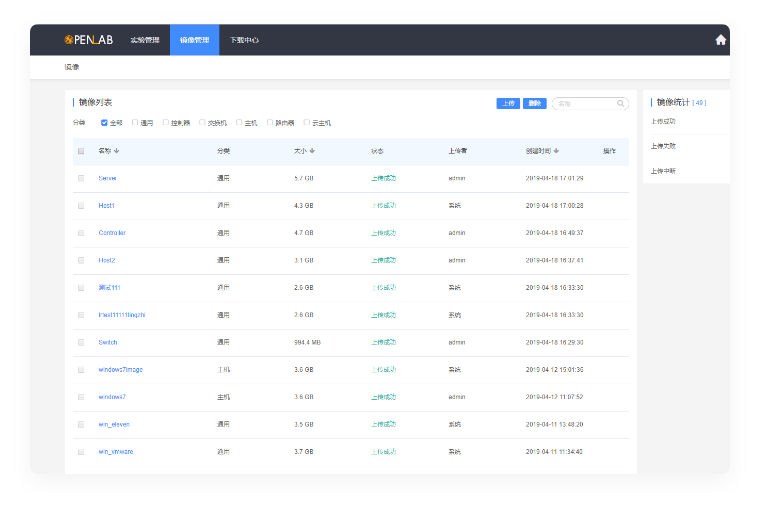The height and width of the screenshot is (510, 760).
Task: Select the Server row checkbox
Action: [x=81, y=178]
